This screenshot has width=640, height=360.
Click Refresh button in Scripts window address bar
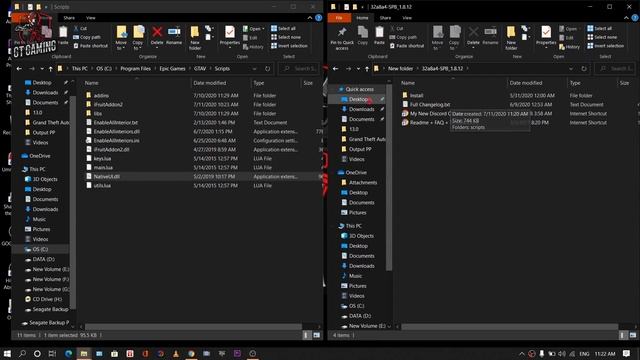[x=267, y=69]
